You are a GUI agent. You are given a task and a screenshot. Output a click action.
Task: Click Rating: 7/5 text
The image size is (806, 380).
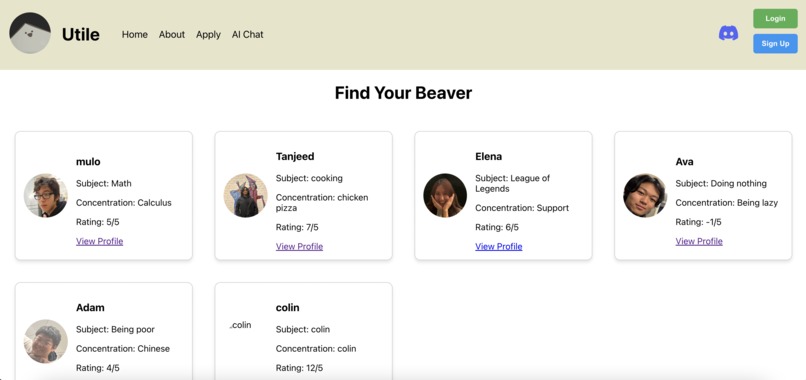(x=297, y=227)
